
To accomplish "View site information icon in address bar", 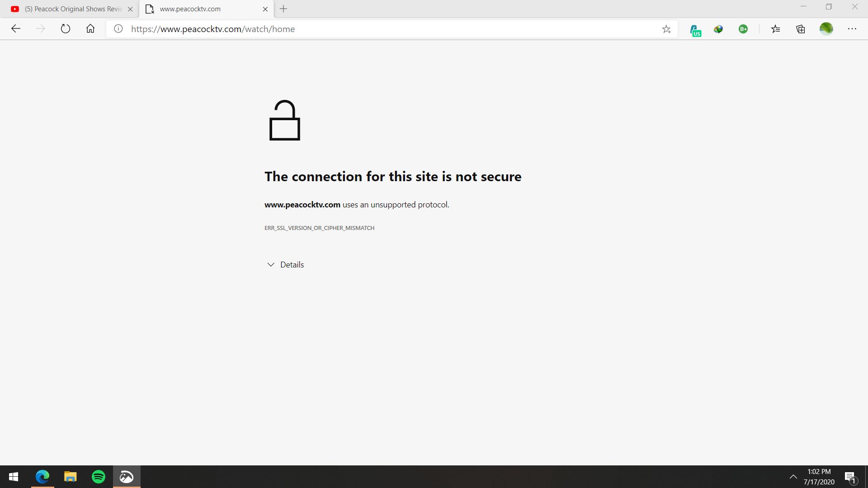I will click(118, 29).
